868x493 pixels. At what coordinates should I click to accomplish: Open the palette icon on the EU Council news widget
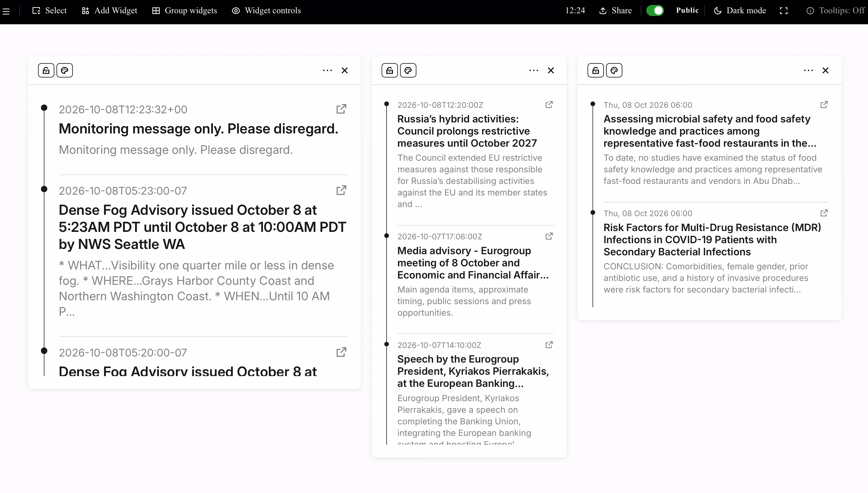(408, 70)
